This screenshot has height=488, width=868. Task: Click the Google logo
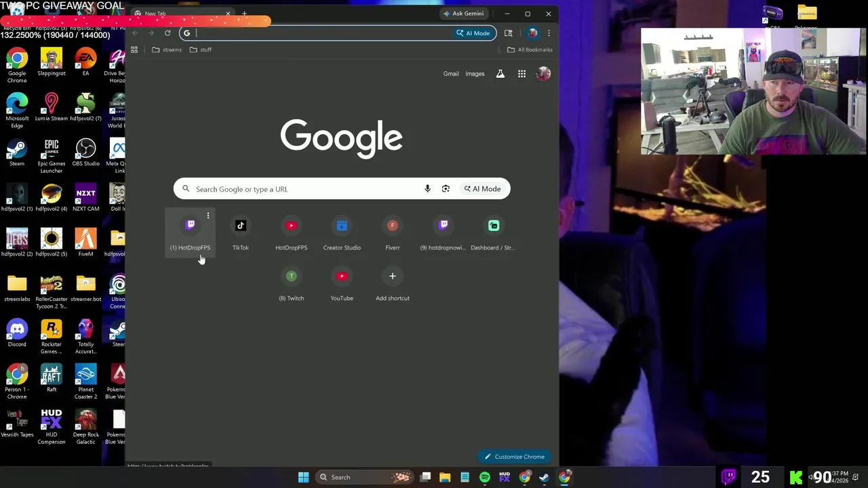pos(341,138)
